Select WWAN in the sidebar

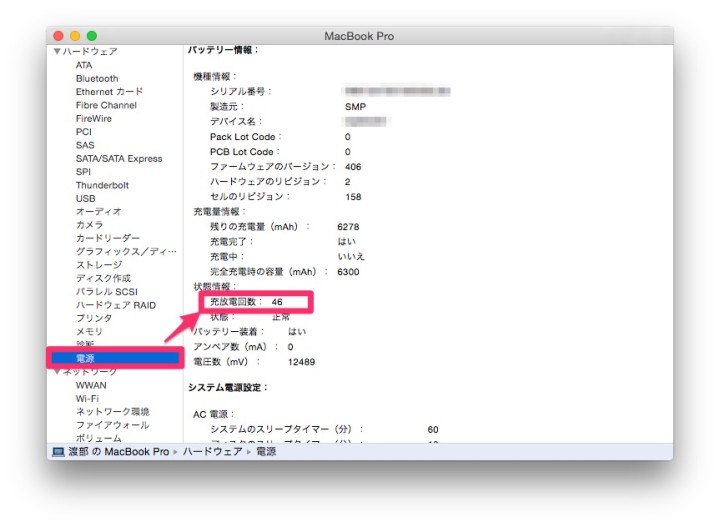(x=91, y=385)
